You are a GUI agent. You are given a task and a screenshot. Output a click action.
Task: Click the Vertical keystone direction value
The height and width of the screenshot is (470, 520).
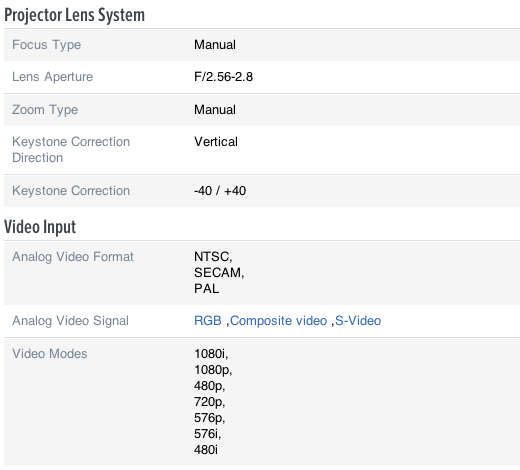[x=216, y=142]
